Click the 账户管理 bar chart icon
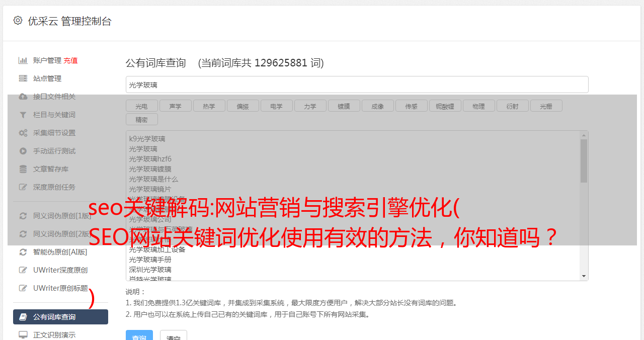 coord(23,60)
